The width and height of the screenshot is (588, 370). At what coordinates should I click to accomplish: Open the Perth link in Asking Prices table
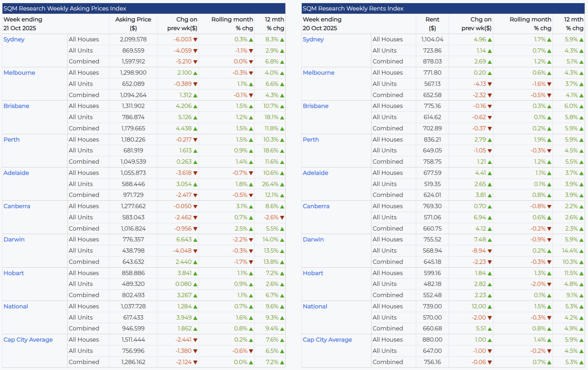12,139
